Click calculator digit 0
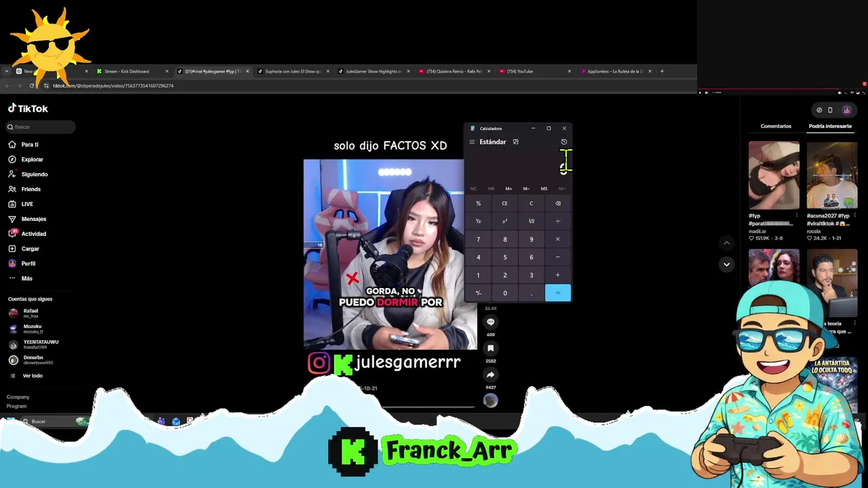Viewport: 868px width, 488px height. tap(505, 293)
